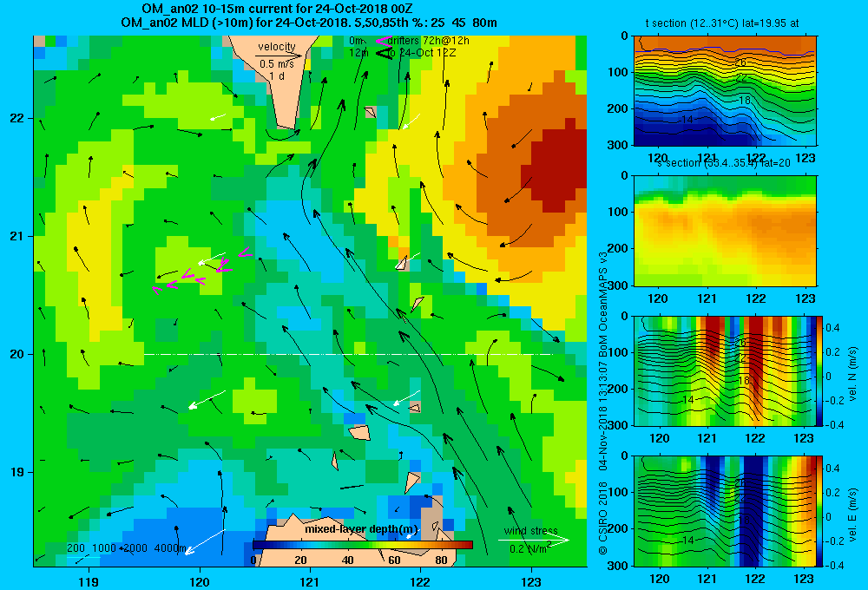
Task: Click the 'velocity' legend label
Action: (x=277, y=47)
